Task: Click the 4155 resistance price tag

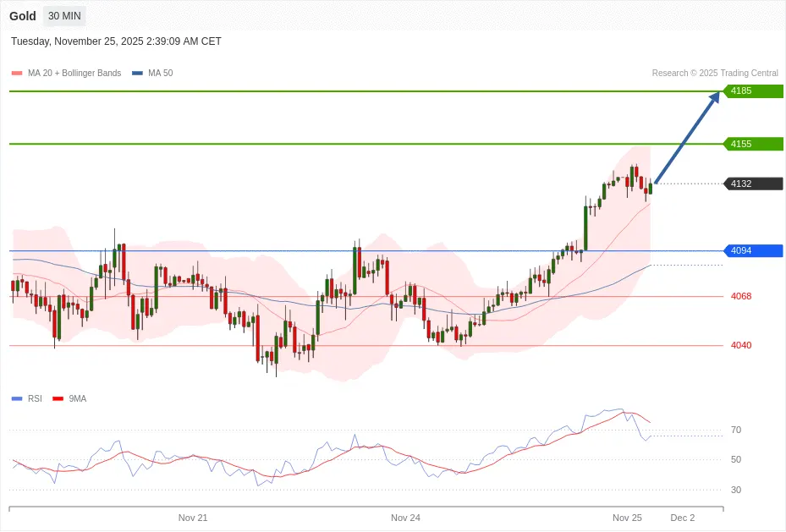Action: [753, 145]
